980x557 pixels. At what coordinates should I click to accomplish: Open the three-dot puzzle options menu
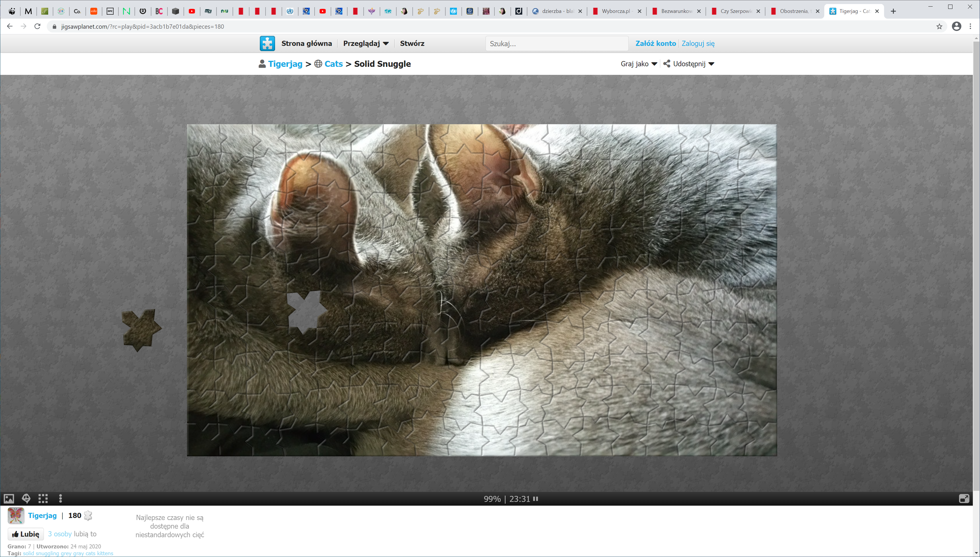pos(61,498)
